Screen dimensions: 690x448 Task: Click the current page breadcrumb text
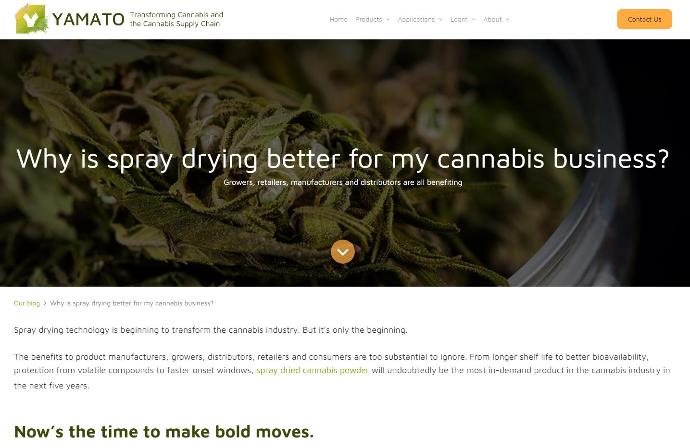click(x=132, y=303)
